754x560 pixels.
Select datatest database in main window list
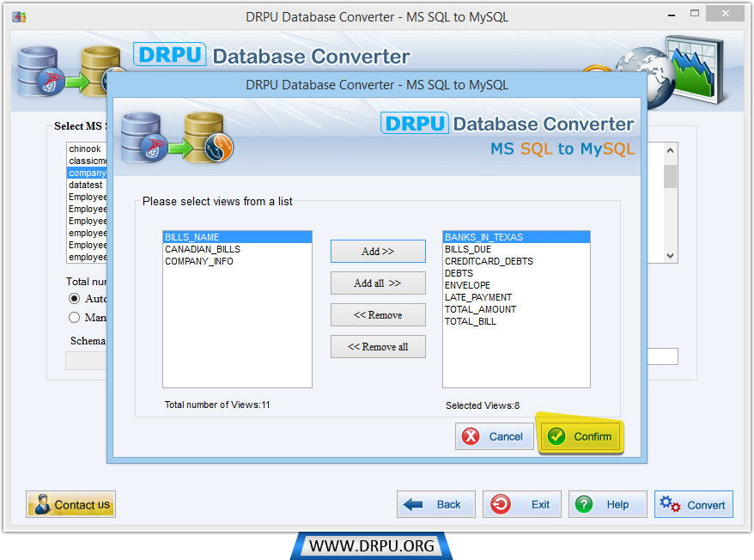coord(87,185)
